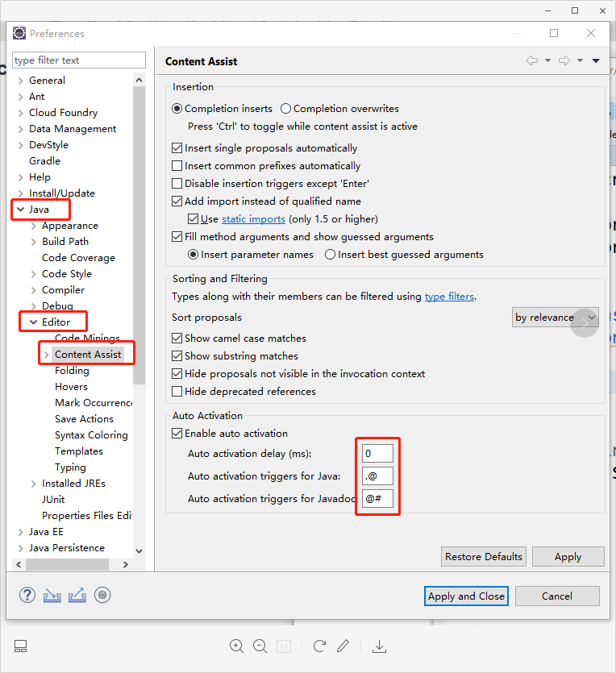
Task: Click the type filter text field
Action: [79, 60]
